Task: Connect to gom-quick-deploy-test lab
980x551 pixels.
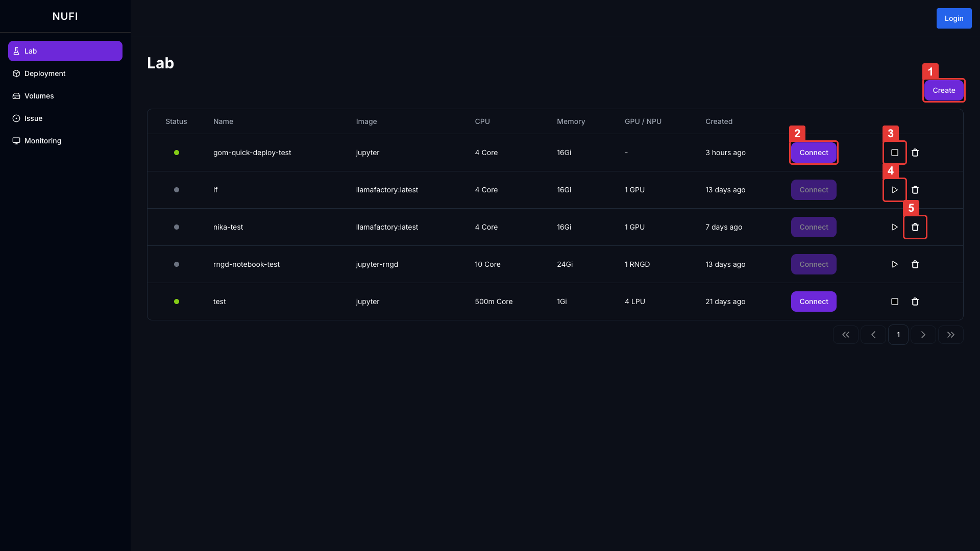Action: 813,153
